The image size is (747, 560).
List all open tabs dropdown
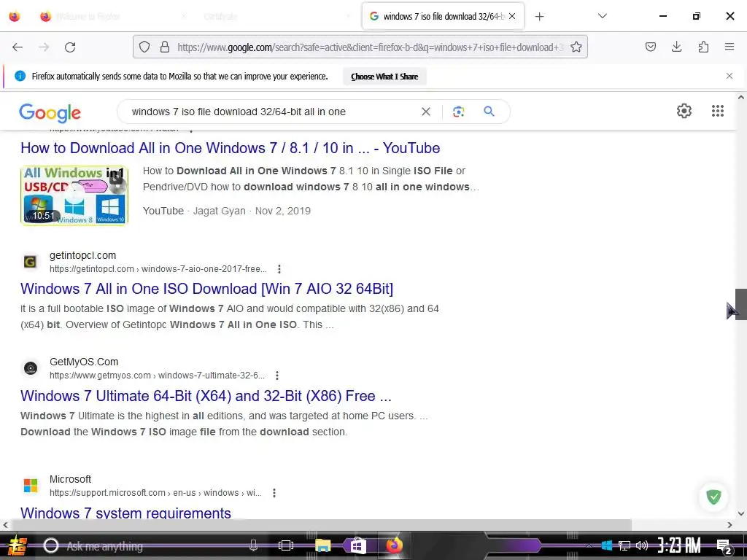602,16
